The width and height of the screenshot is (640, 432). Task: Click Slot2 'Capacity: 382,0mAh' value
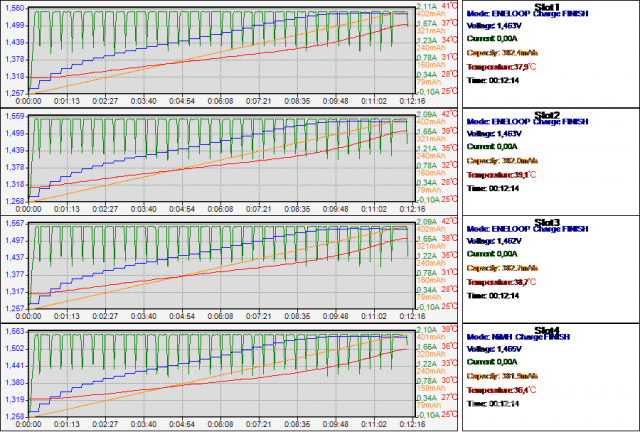point(502,160)
